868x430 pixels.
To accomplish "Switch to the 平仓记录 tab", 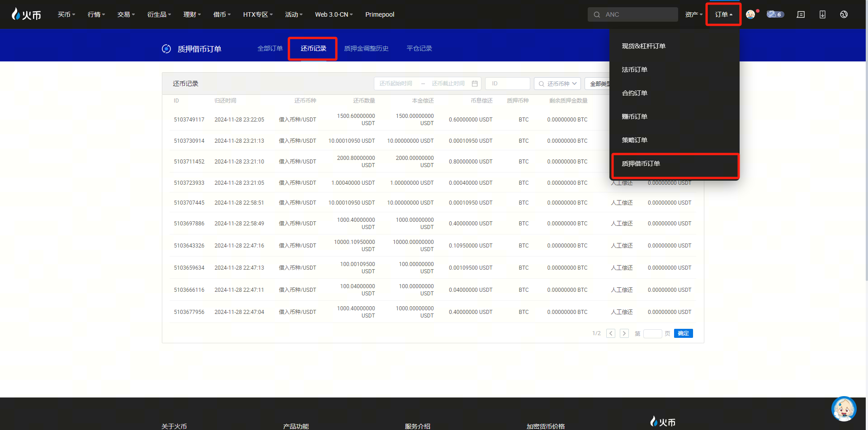I will [x=419, y=48].
